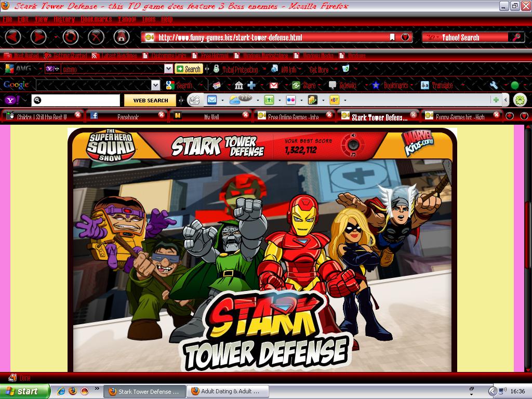Open AVG Total Protection
This screenshot has width=532, height=399.
pyautogui.click(x=236, y=70)
